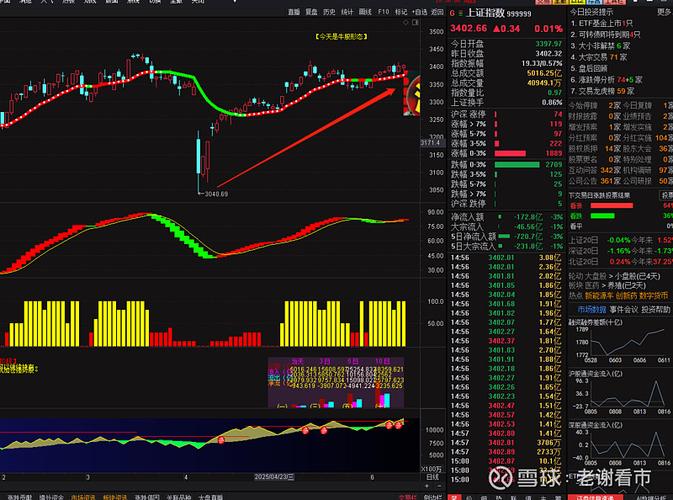The height and width of the screenshot is (500, 673).
Task: Open '1. ETF基金上市1只' tip
Action: coord(601,23)
